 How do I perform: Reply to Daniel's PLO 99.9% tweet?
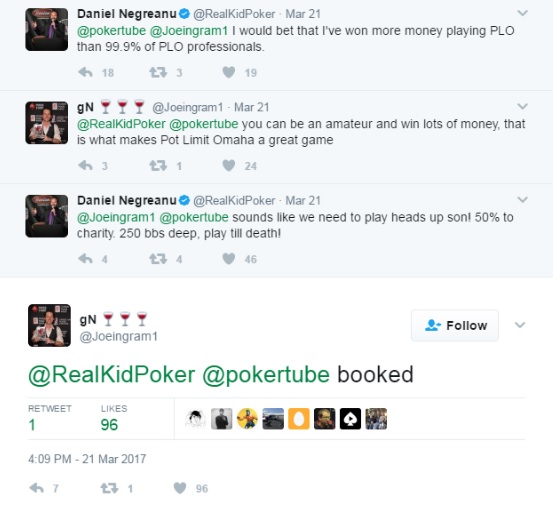pyautogui.click(x=85, y=72)
